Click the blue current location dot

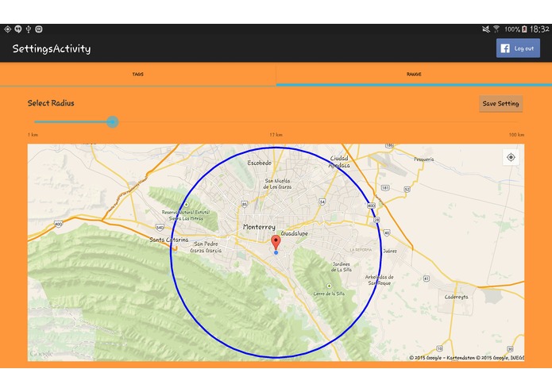click(276, 252)
